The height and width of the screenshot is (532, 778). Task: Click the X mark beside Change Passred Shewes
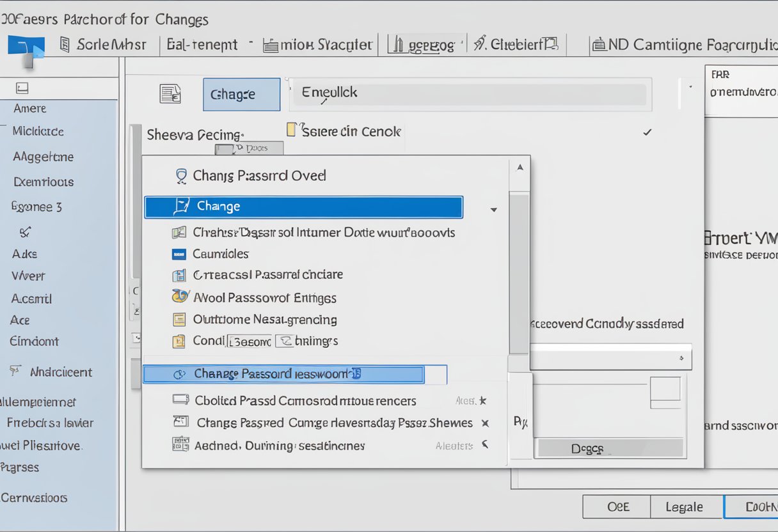[484, 423]
